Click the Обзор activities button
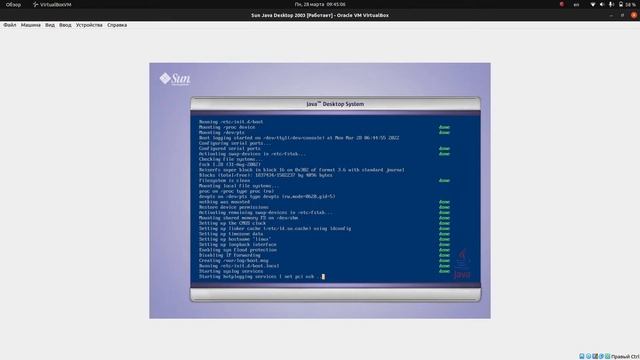Image resolution: width=640 pixels, height=360 pixels. point(13,4)
